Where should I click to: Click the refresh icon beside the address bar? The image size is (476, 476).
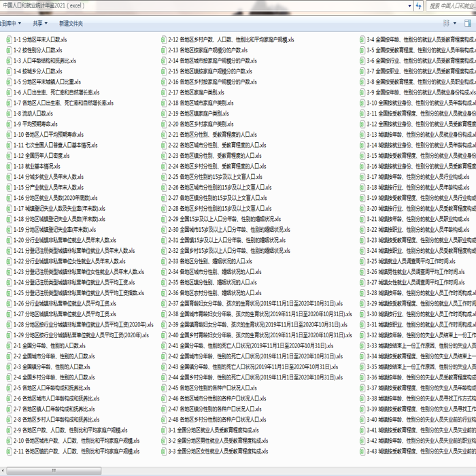[418, 5]
